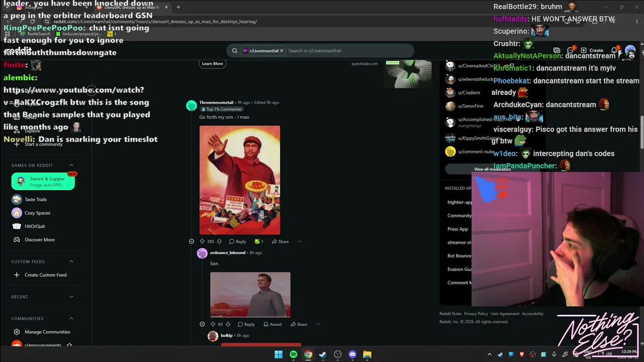Image resolution: width=644 pixels, height=362 pixels.
Task: Close the Mao post browser tab
Action: [x=166, y=7]
